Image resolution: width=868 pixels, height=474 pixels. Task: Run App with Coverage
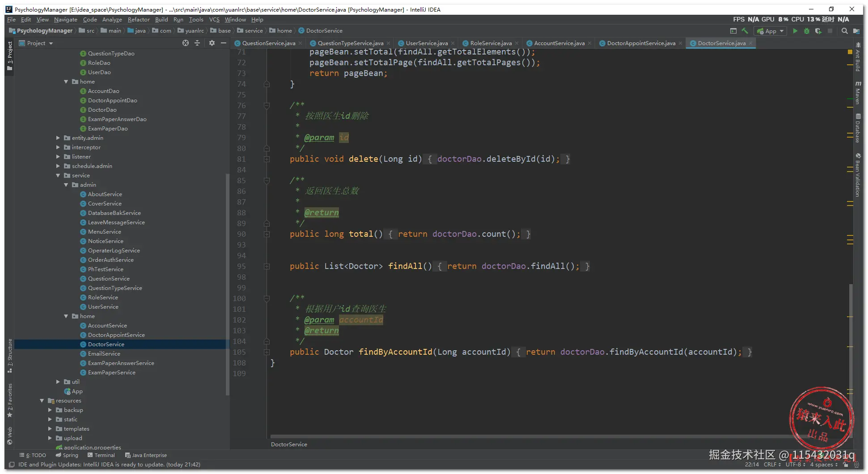pos(818,31)
